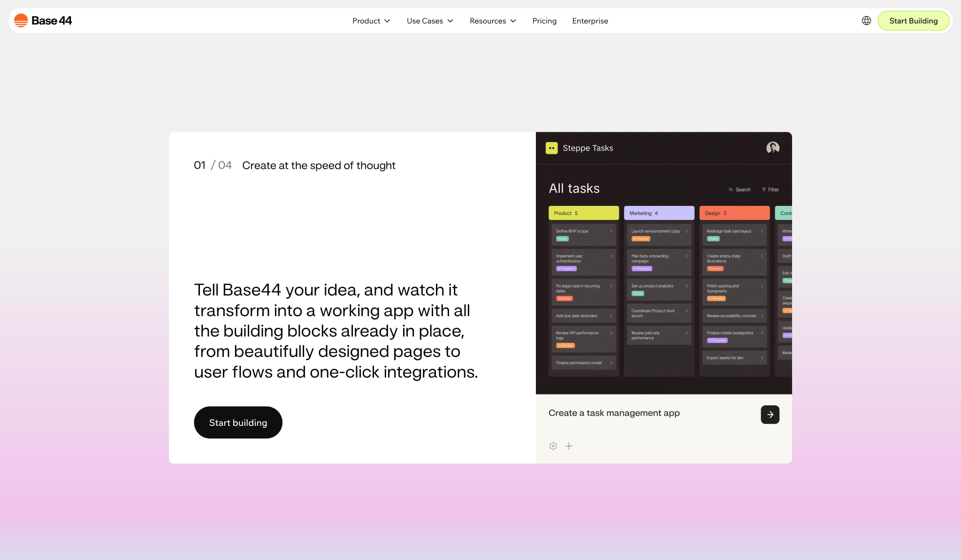Image resolution: width=961 pixels, height=560 pixels.
Task: Click the 'Create at the speed of thought' heading
Action: [319, 166]
